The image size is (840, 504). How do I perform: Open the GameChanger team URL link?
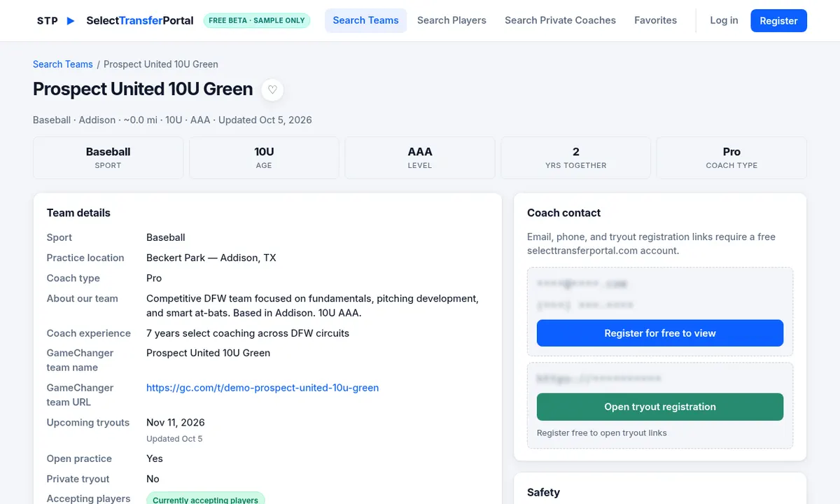(x=262, y=388)
